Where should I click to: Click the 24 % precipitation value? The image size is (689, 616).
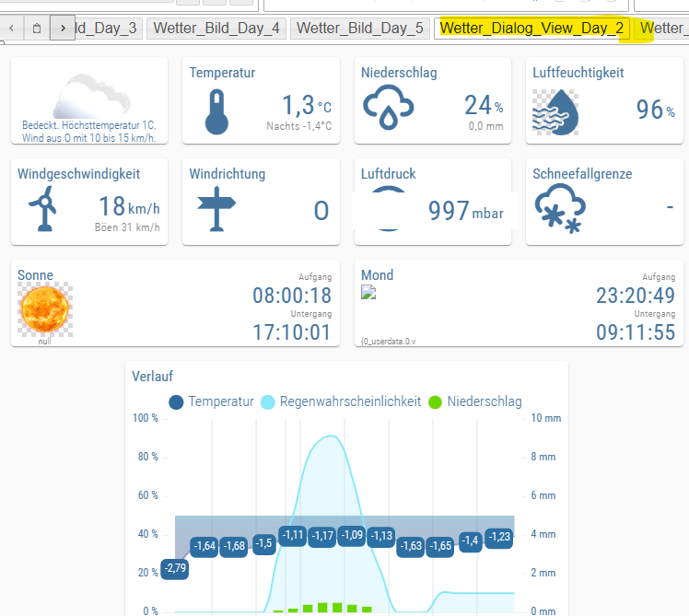pos(484,106)
